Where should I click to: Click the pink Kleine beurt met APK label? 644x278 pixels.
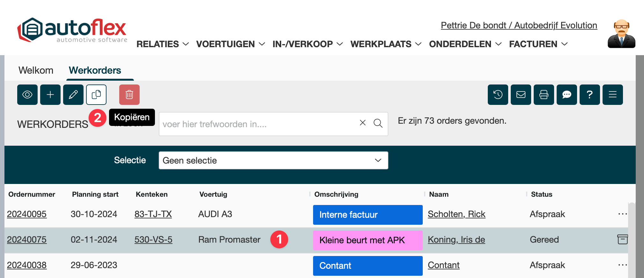(368, 240)
